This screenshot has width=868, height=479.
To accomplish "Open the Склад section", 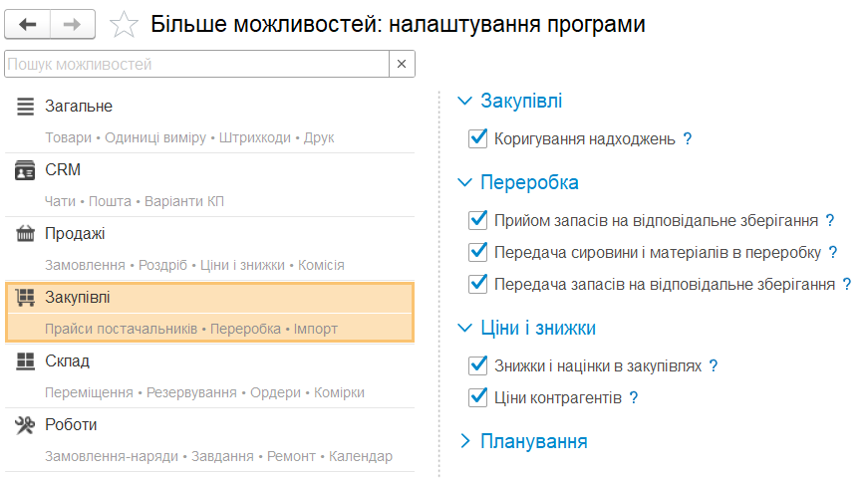I will pos(67,361).
